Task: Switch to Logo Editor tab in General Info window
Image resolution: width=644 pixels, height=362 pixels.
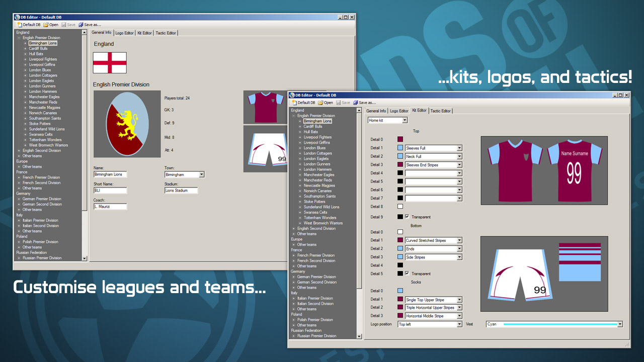Action: tap(124, 33)
